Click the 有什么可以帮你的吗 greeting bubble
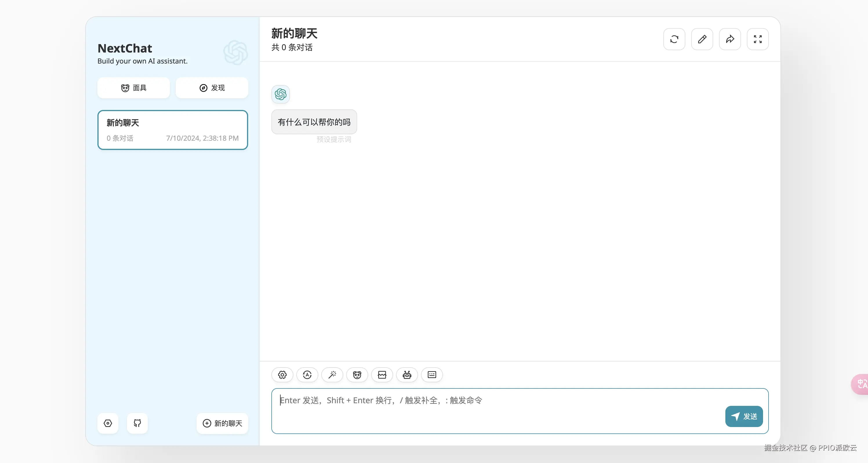Image resolution: width=868 pixels, height=463 pixels. tap(314, 122)
